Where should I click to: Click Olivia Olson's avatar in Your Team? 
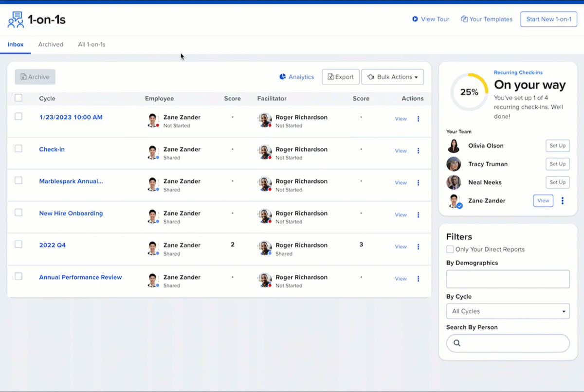coord(454,146)
